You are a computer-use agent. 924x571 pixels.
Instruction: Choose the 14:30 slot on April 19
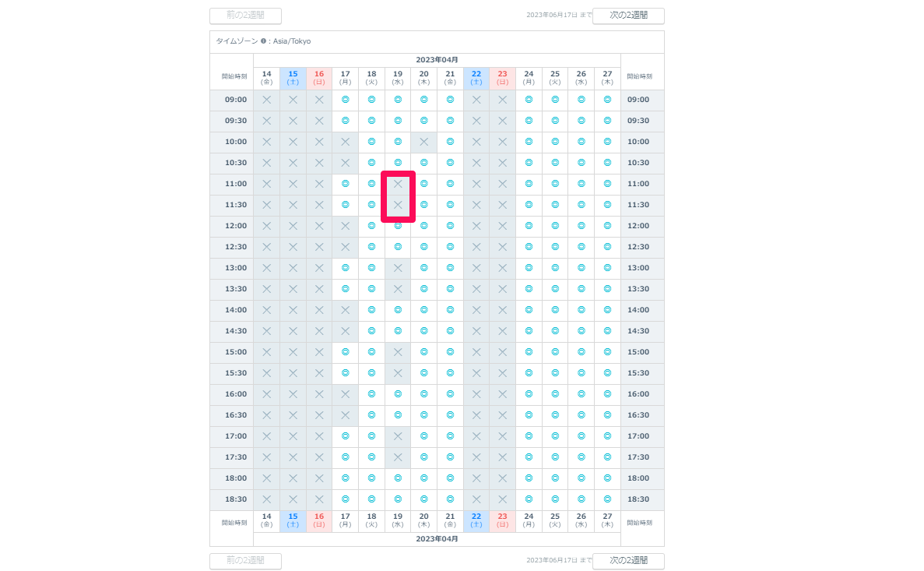tap(398, 331)
